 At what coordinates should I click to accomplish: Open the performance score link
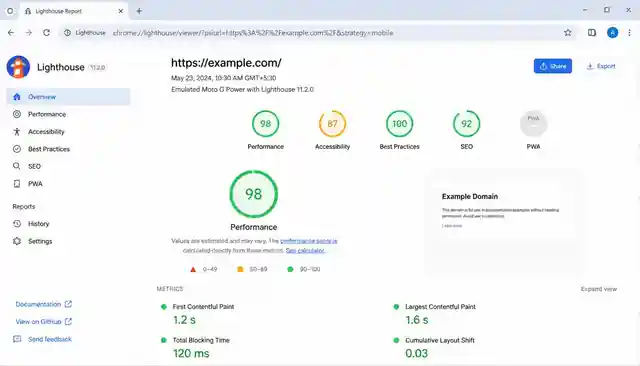coord(309,241)
